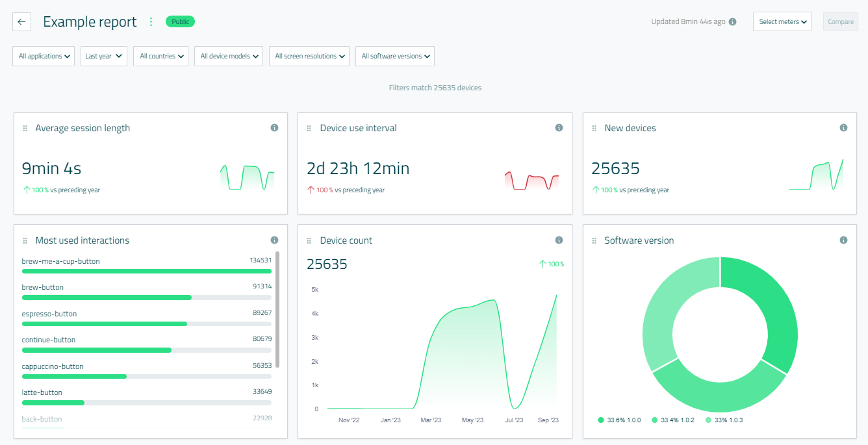
Task: Click info icon next to updated time
Action: click(732, 22)
